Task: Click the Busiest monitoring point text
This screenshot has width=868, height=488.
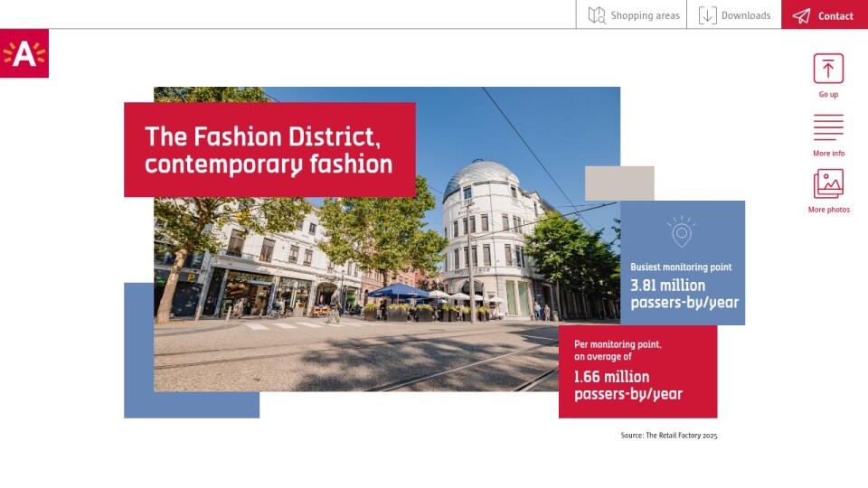Action: (681, 267)
